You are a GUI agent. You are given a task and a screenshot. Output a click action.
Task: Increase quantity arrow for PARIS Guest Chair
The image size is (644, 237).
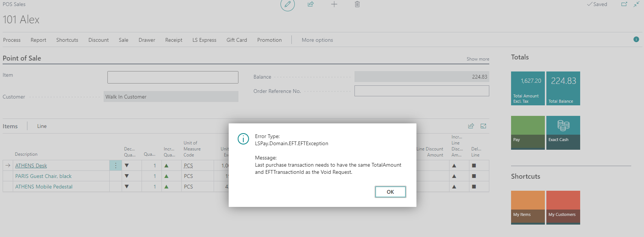tap(166, 176)
